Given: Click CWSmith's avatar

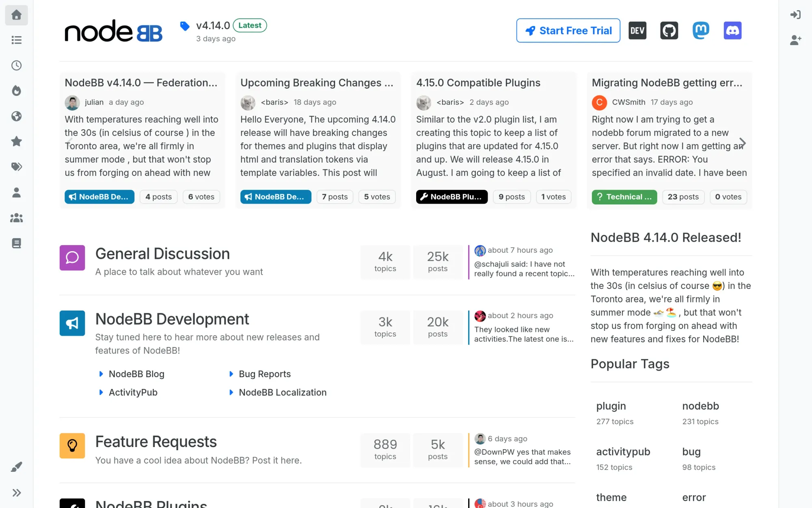Looking at the screenshot, I should click(599, 102).
